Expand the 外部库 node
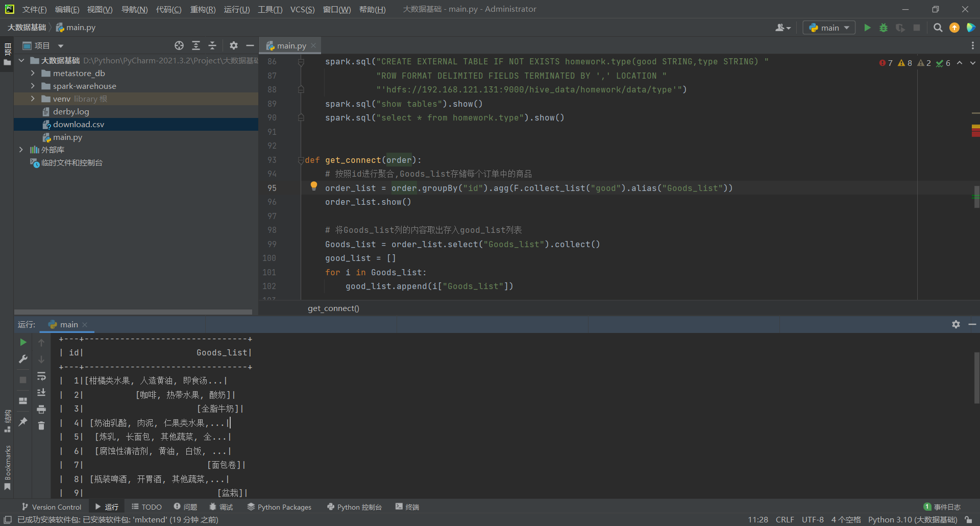The width and height of the screenshot is (980, 526). (x=21, y=150)
